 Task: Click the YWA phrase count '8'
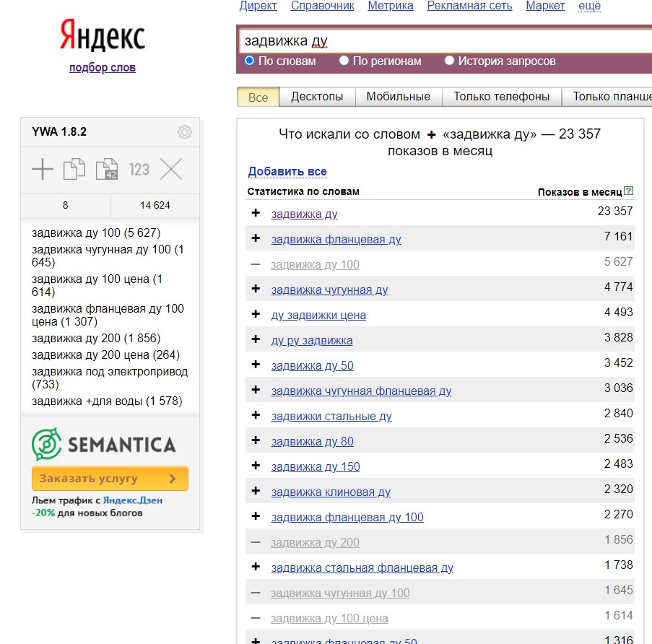click(65, 205)
